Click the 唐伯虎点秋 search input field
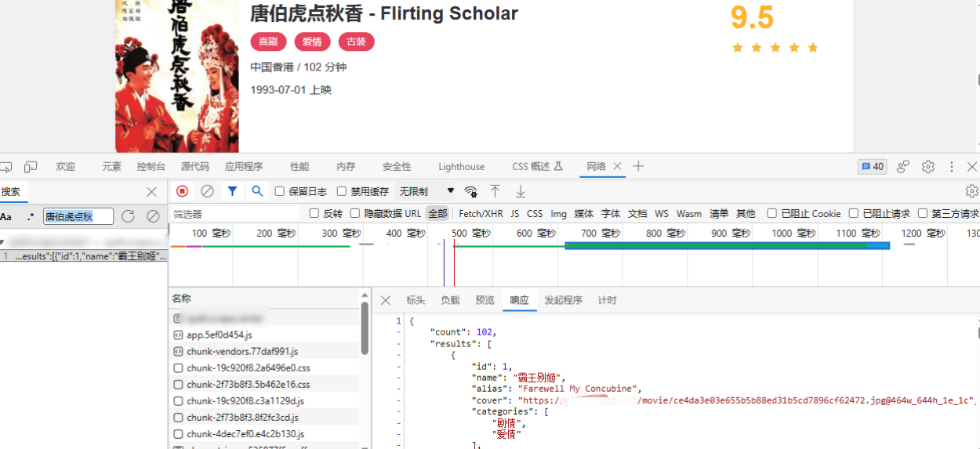 pos(78,216)
